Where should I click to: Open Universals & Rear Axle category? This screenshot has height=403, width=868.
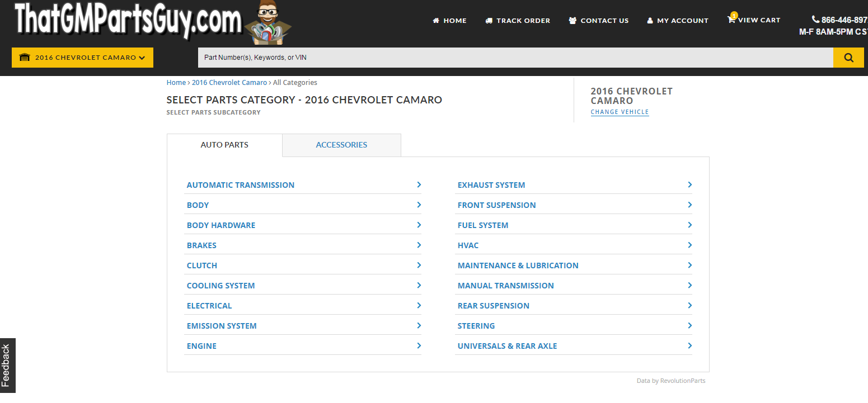coord(574,345)
